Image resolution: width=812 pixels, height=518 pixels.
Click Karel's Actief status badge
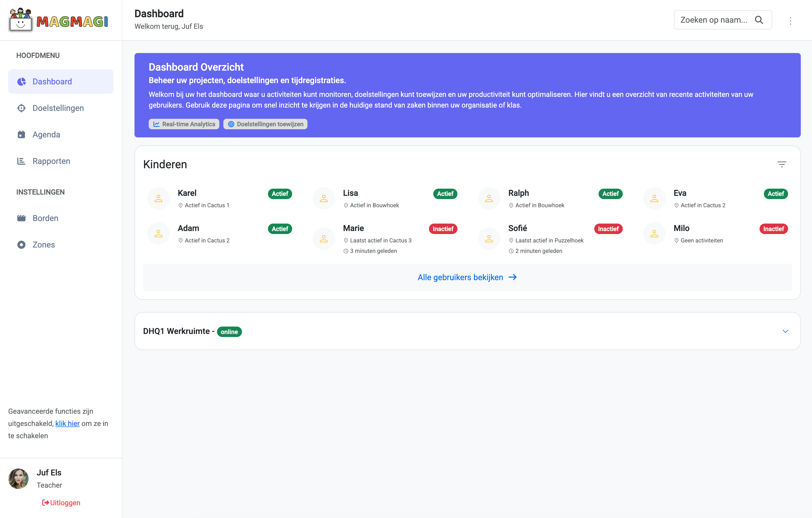tap(280, 194)
